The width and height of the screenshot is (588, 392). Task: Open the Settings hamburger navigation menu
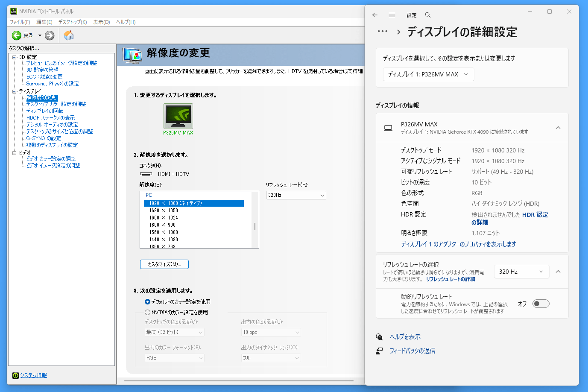[x=392, y=15]
